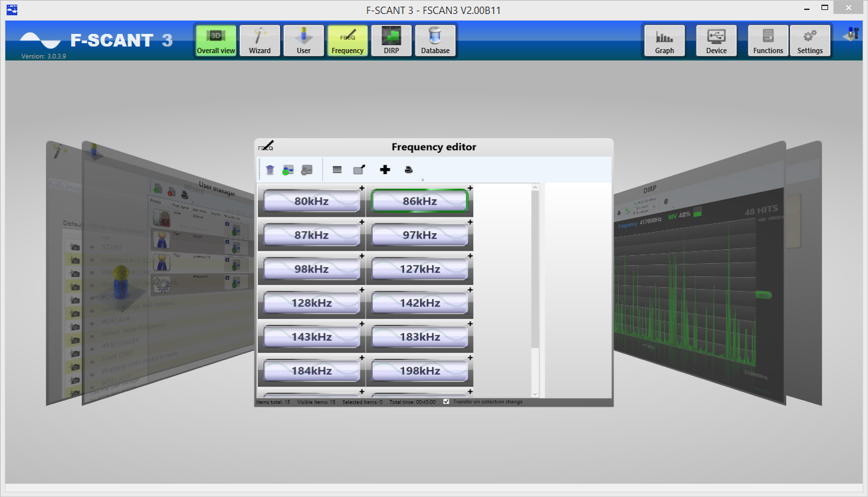Click the "Total time: 00:45:00" status text
The height and width of the screenshot is (497, 868).
[412, 402]
